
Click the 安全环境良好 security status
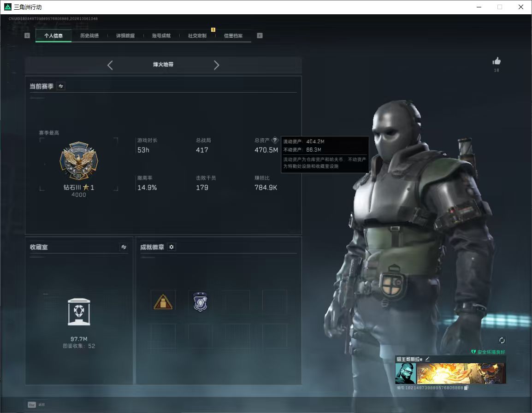pos(488,352)
